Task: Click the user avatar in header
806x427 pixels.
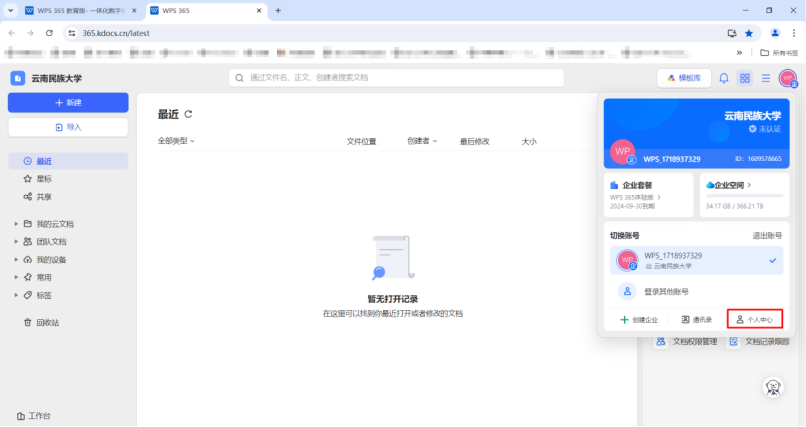Action: click(x=787, y=78)
